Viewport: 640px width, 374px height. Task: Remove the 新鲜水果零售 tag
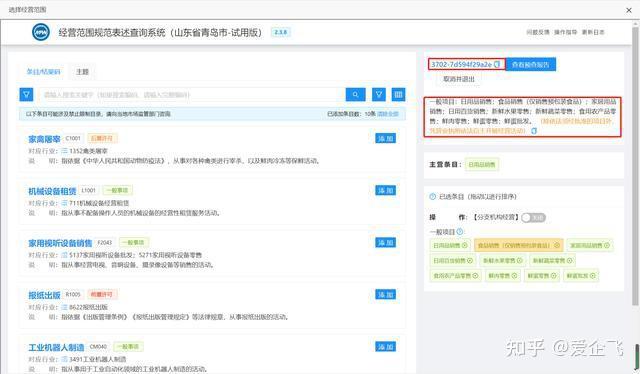(520, 260)
